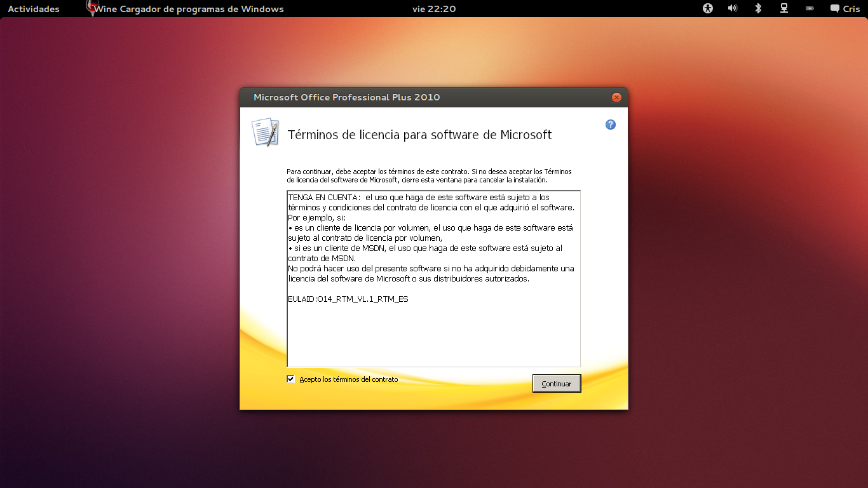Open the Bluetooth status icon

[758, 8]
